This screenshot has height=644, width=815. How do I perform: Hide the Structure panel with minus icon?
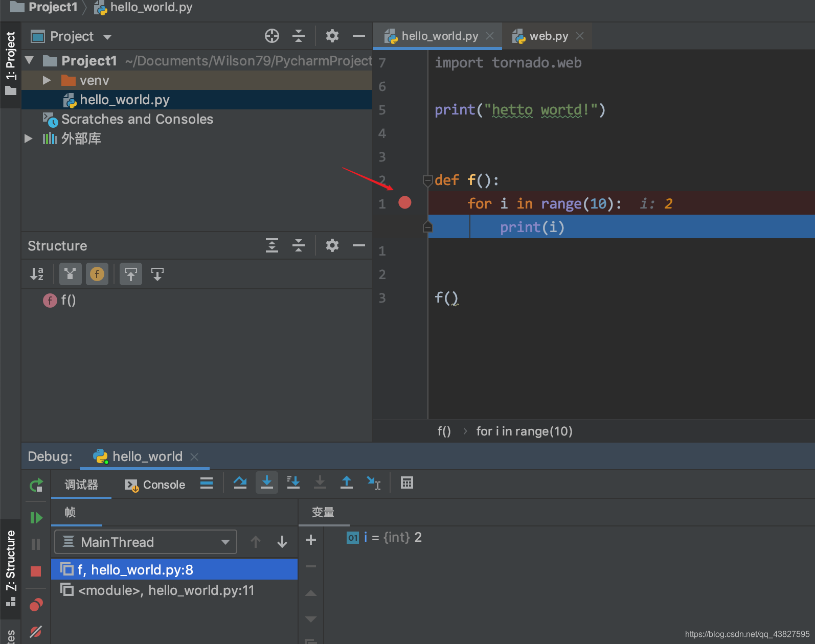click(x=359, y=245)
